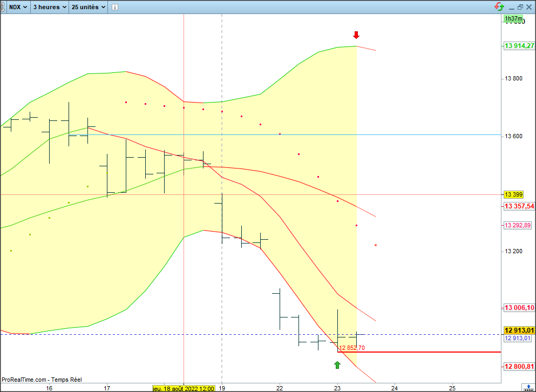
Task: Click date 17 on the time axis
Action: point(107,388)
